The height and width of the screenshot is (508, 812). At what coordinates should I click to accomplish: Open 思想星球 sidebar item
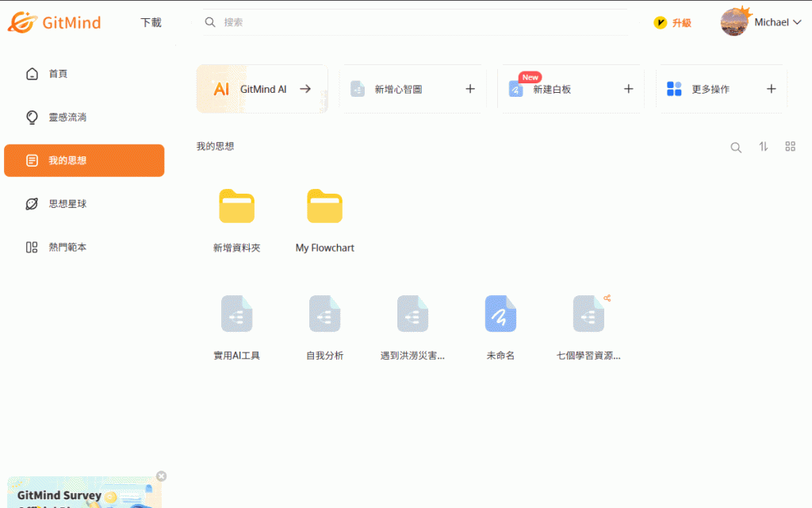click(67, 204)
